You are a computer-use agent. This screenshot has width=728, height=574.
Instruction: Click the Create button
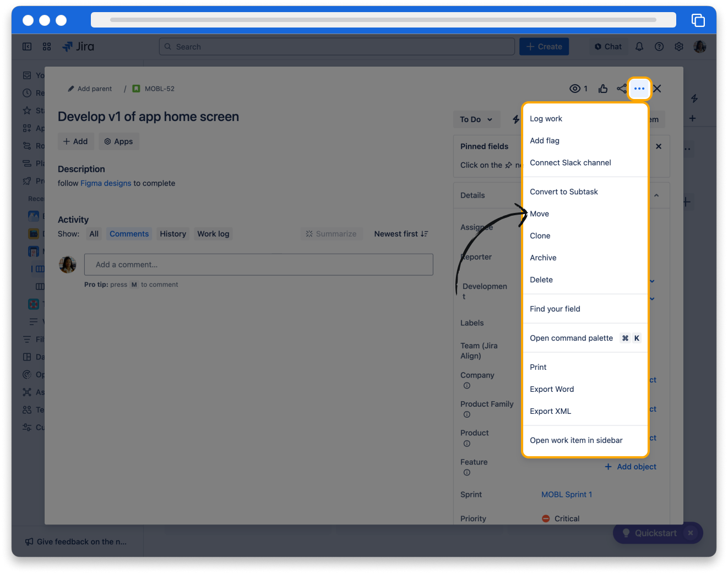pos(544,47)
